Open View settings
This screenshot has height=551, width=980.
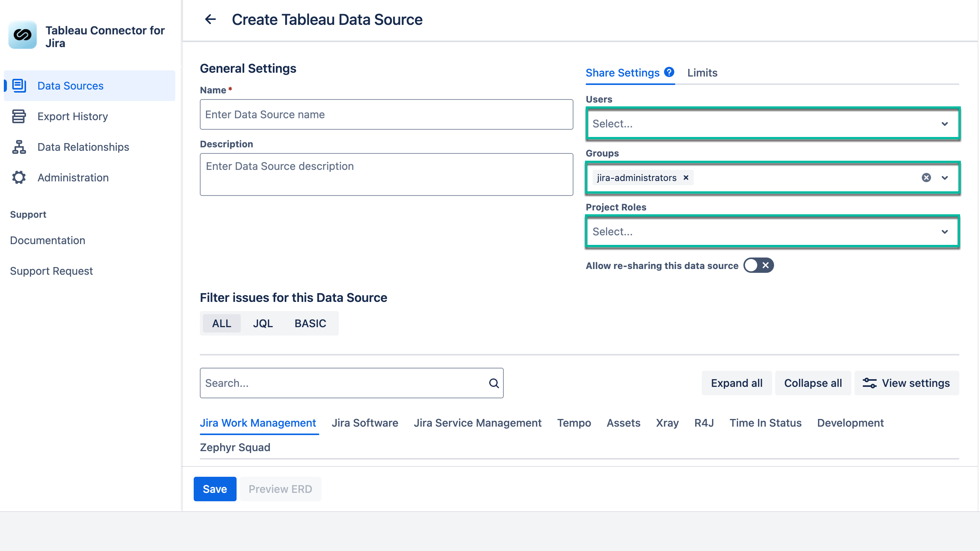(x=906, y=383)
